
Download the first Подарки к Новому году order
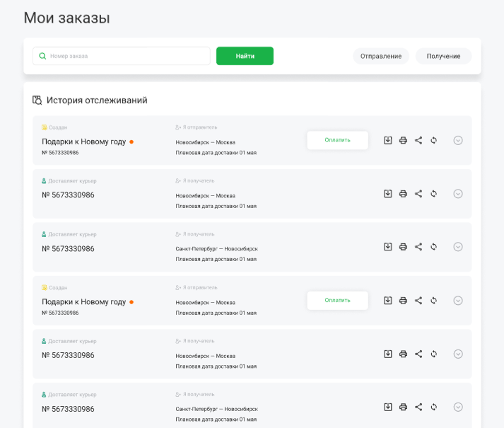point(388,140)
